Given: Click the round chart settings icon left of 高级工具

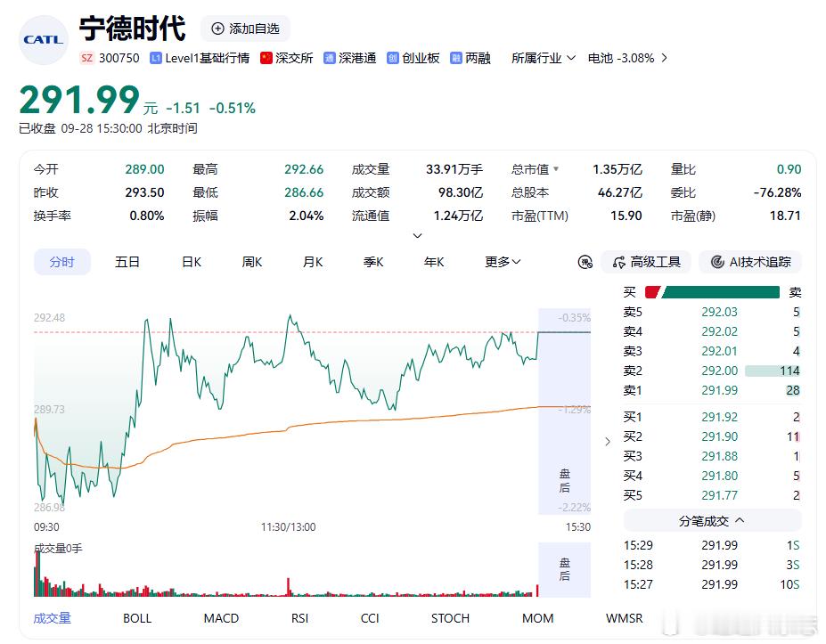Looking at the screenshot, I should [x=585, y=262].
